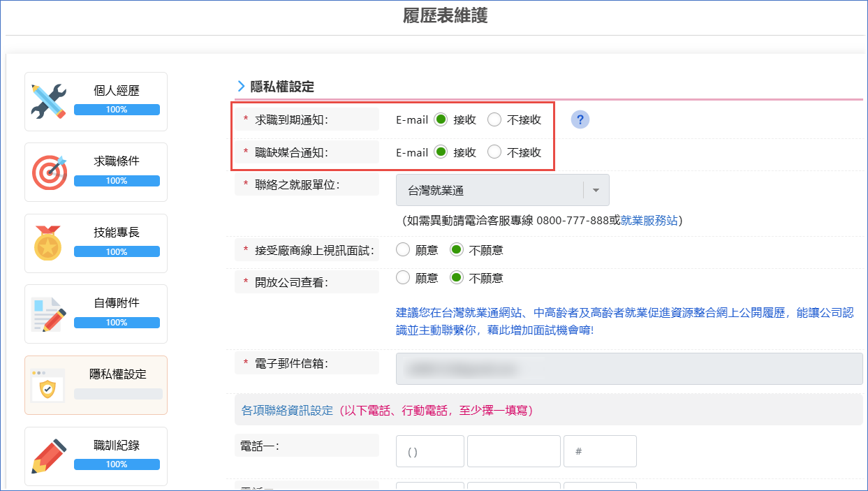The width and height of the screenshot is (868, 491).
Task: Choose 不接收 for 職缺媒合通知
Action: click(x=496, y=152)
